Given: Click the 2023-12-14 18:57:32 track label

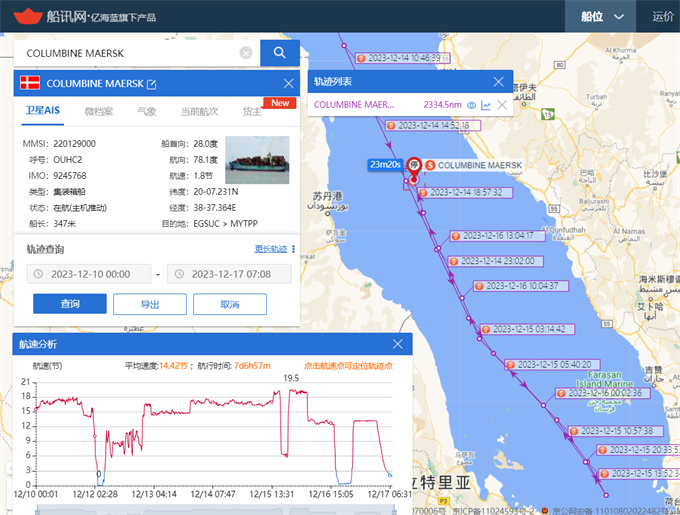Looking at the screenshot, I should click(x=465, y=192).
